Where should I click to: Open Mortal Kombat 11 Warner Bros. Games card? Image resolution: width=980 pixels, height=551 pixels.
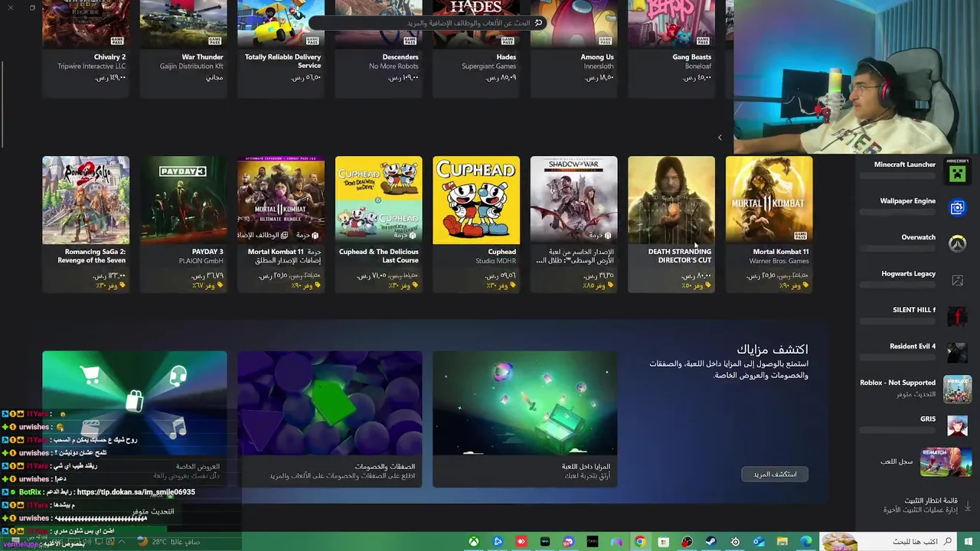click(x=769, y=224)
